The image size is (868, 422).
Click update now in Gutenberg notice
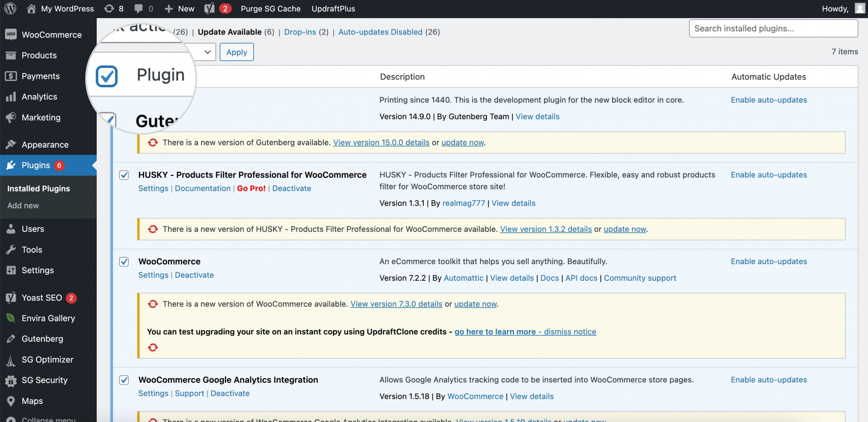click(462, 143)
